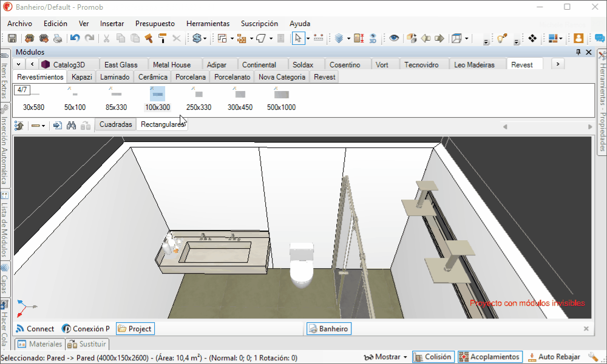
Task: Click the Save diskette icon
Action: 12,38
